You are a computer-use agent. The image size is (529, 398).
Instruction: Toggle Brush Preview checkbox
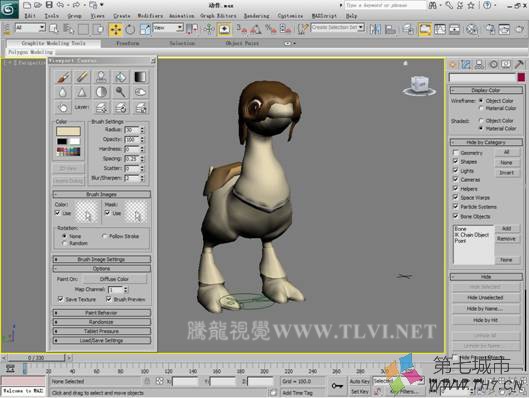point(109,299)
